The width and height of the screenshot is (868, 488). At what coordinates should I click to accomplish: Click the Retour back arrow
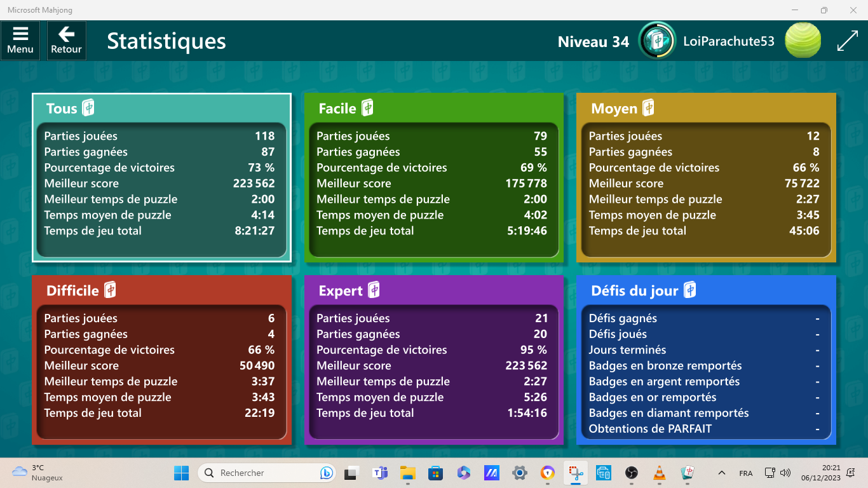[x=67, y=41]
